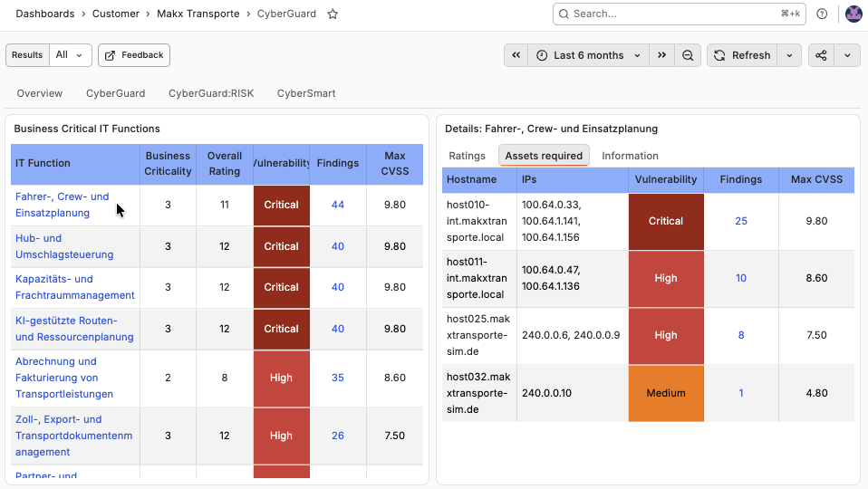The height and width of the screenshot is (489, 868).
Task: Open KI-gestützte Routen- und Ressourcenplanung link
Action: 74,329
